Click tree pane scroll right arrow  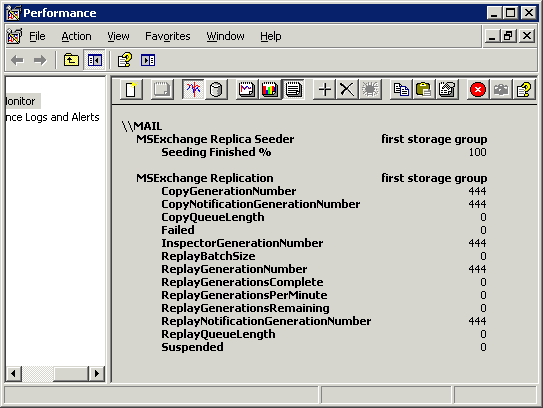click(x=97, y=374)
